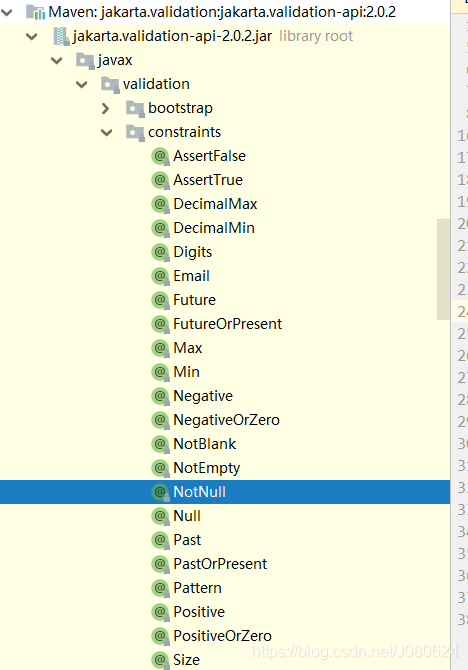Collapse the jakarta.validation-api-2.0.2.jar node

pyautogui.click(x=31, y=37)
